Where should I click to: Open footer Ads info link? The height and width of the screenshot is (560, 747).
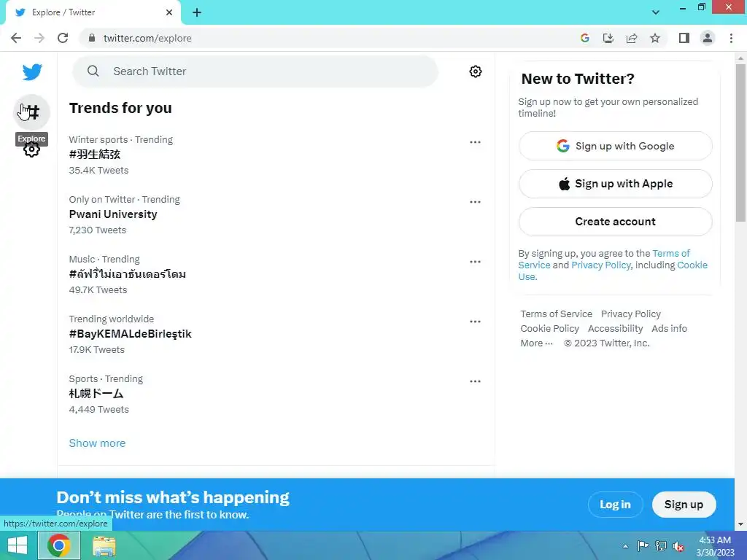click(x=669, y=329)
